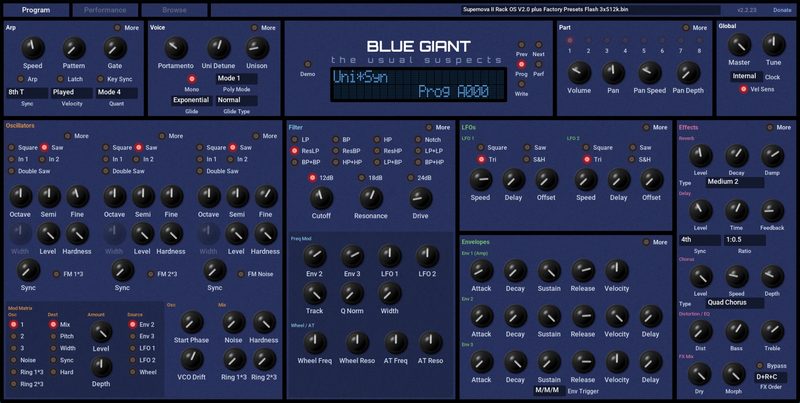The image size is (800, 403).
Task: Toggle the Mono voice LED
Action: [192, 79]
